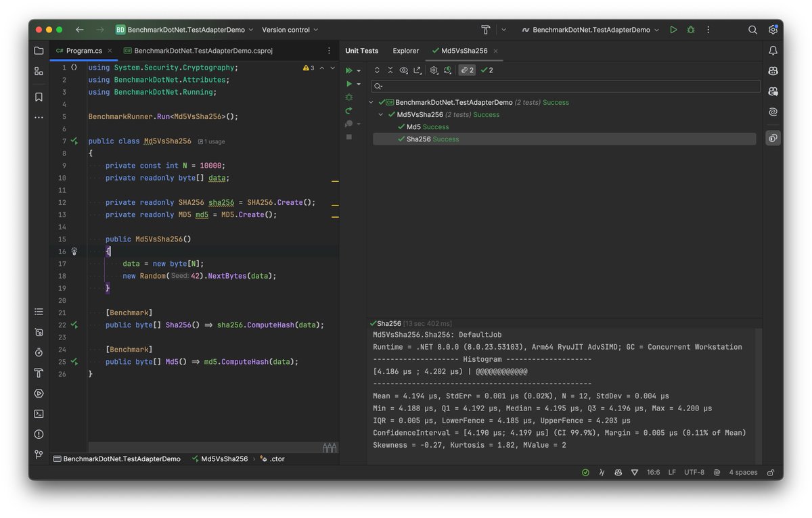The width and height of the screenshot is (812, 518).
Task: Run all unit tests in session
Action: 349,70
